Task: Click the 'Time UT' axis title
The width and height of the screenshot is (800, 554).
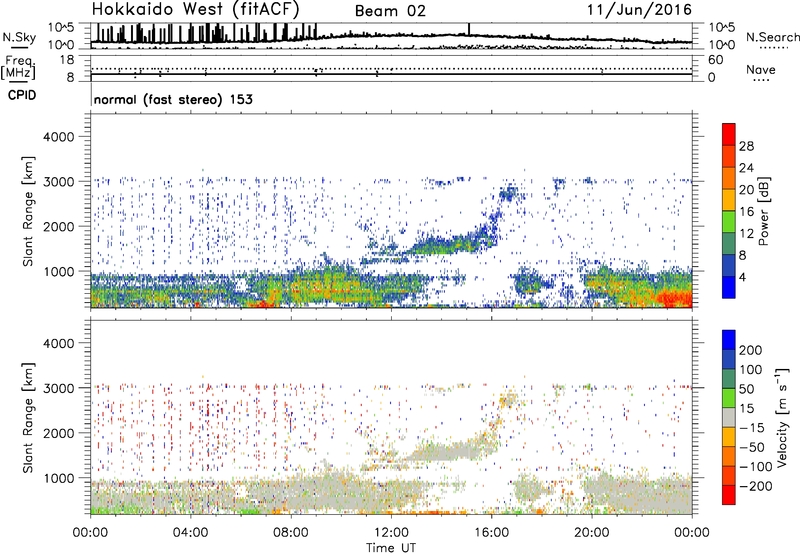Action: 391,548
